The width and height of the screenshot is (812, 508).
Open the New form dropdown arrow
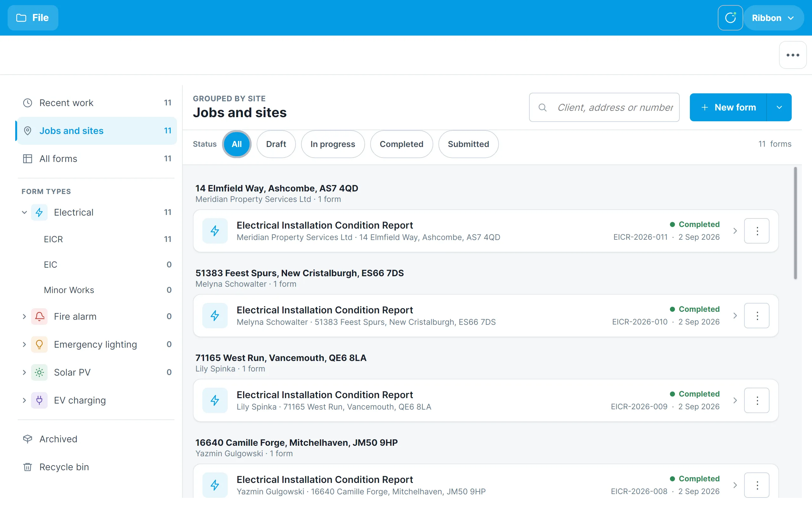(x=779, y=108)
